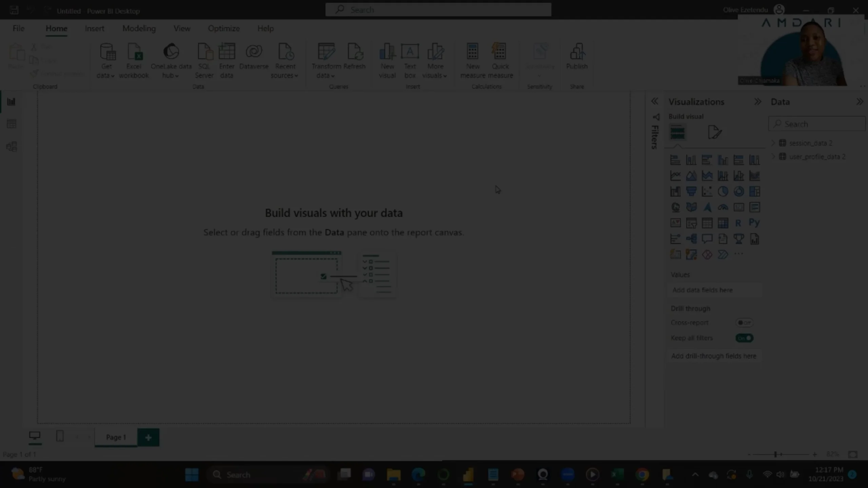Create a New measure
The height and width of the screenshot is (488, 868).
click(x=473, y=61)
